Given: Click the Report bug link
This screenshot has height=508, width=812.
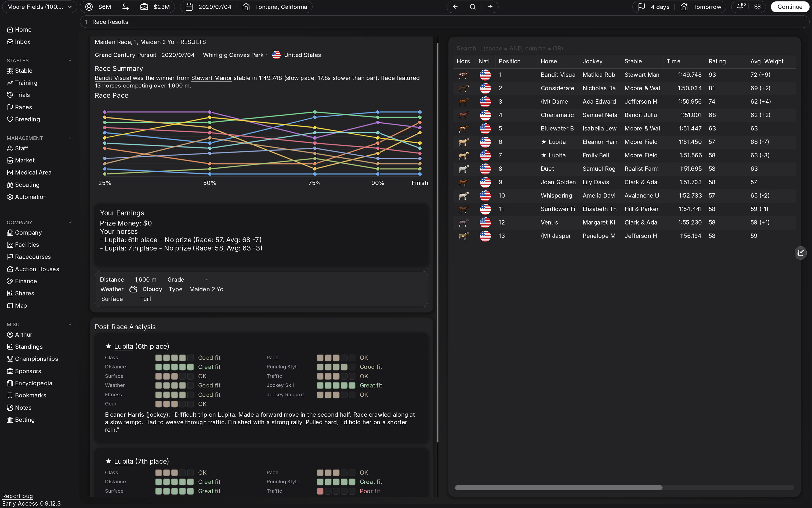Looking at the screenshot, I should click(x=17, y=496).
